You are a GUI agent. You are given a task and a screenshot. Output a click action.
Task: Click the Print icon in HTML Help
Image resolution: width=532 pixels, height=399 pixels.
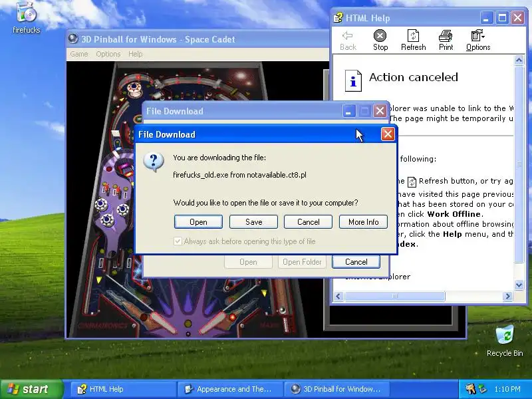[446, 41]
